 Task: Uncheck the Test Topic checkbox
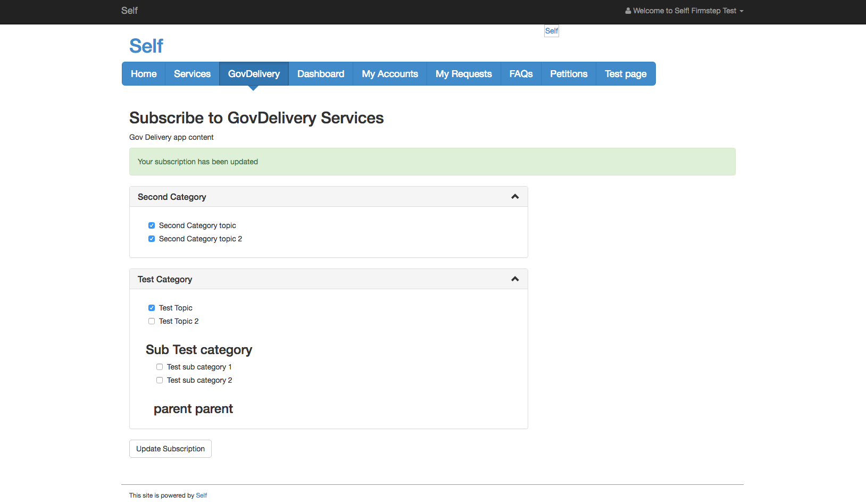152,307
